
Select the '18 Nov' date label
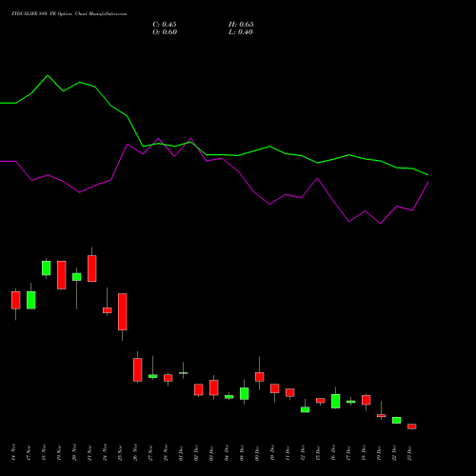[44, 452]
